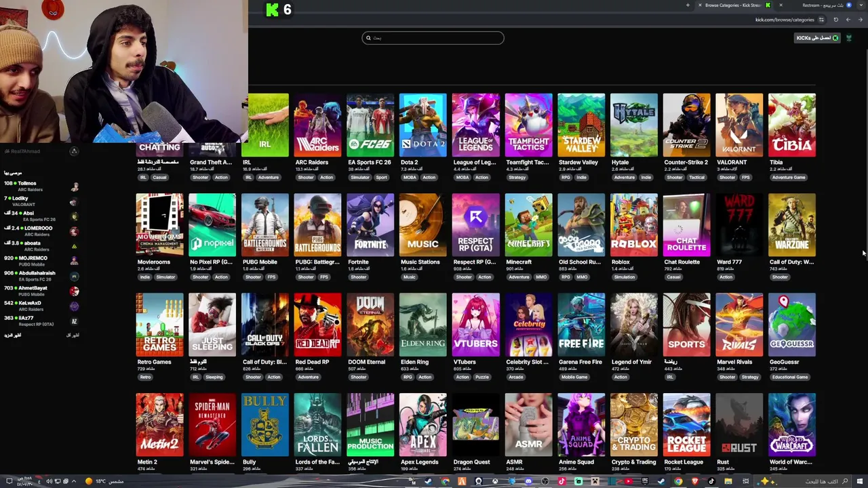Open Brave browser from the taskbar
868x488 pixels.
[695, 481]
